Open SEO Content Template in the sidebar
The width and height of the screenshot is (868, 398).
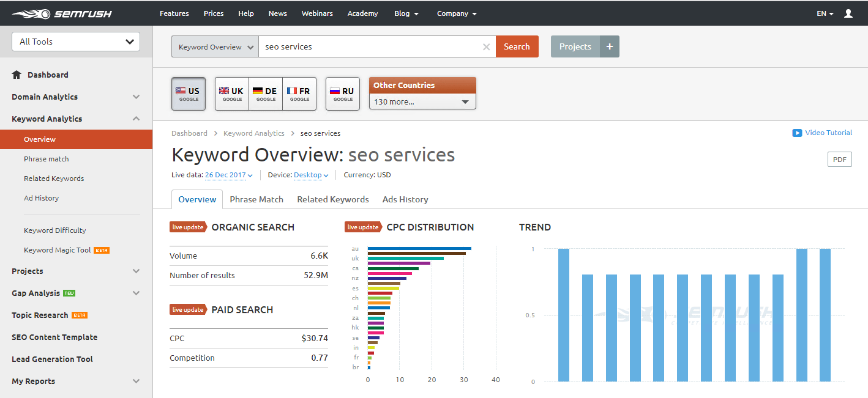(x=54, y=337)
